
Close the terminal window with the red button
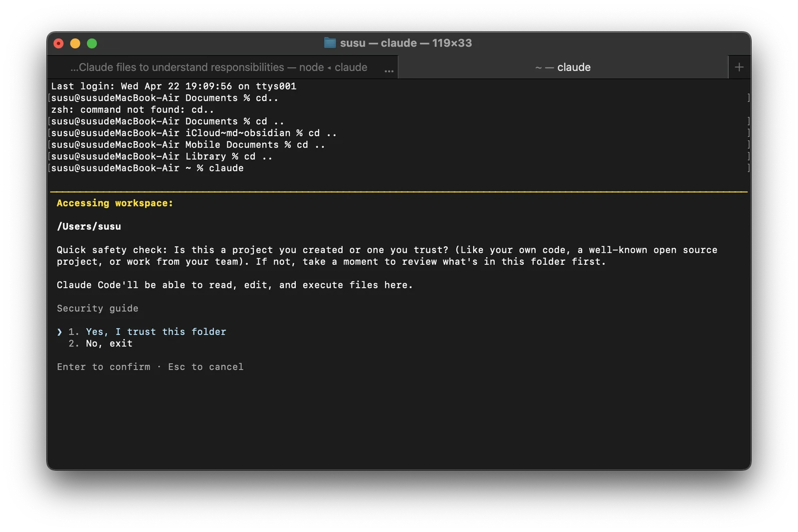[58, 43]
